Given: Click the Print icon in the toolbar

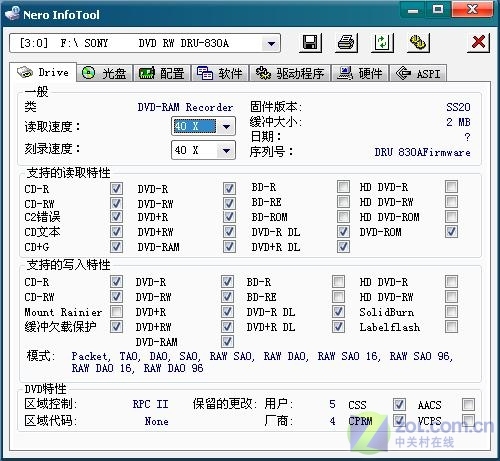Looking at the screenshot, I should [x=346, y=43].
